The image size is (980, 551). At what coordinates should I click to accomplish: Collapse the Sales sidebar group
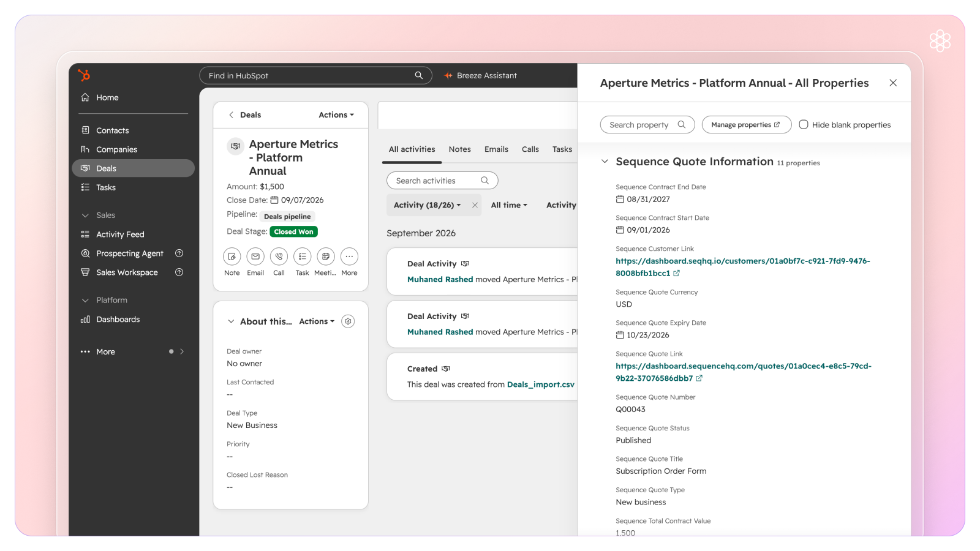pyautogui.click(x=85, y=216)
